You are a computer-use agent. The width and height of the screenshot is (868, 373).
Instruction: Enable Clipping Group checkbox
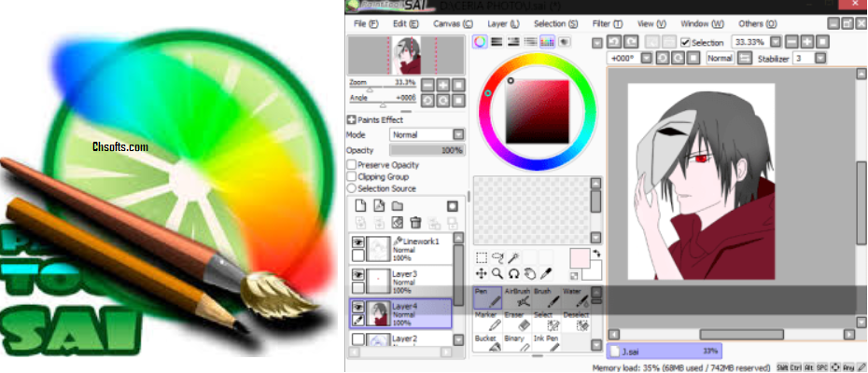(x=351, y=176)
